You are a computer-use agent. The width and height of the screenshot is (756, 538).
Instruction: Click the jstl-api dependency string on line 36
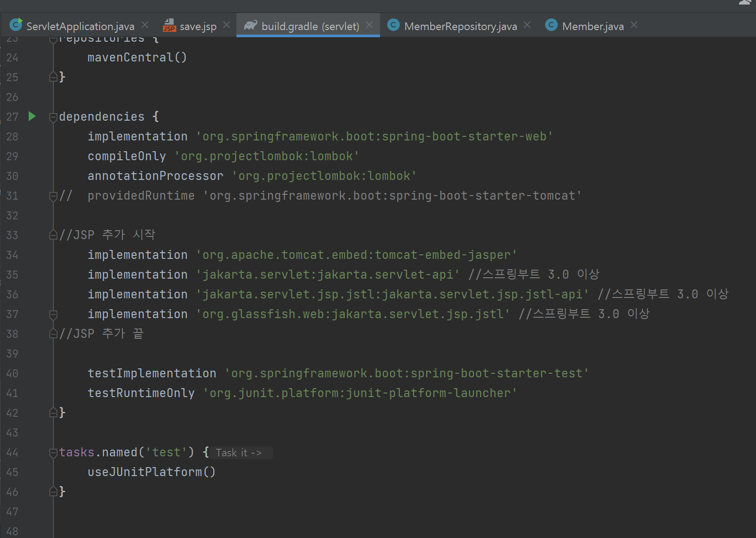(393, 294)
